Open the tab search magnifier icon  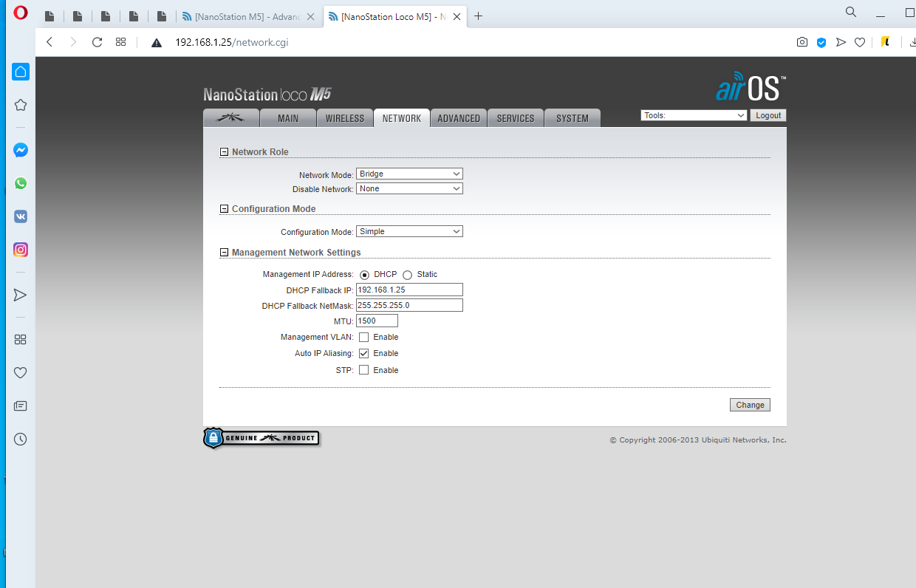pyautogui.click(x=851, y=12)
